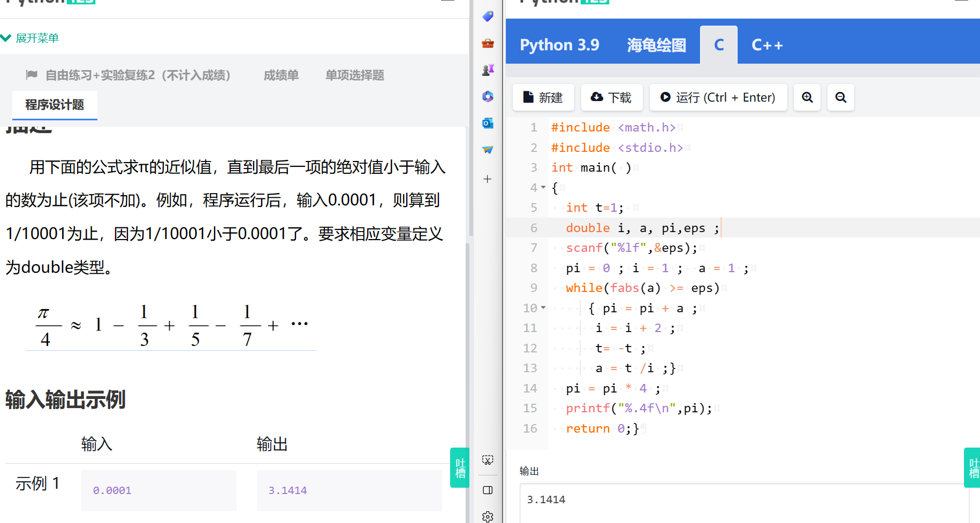Open the red toolbox sidebar icon

[488, 43]
